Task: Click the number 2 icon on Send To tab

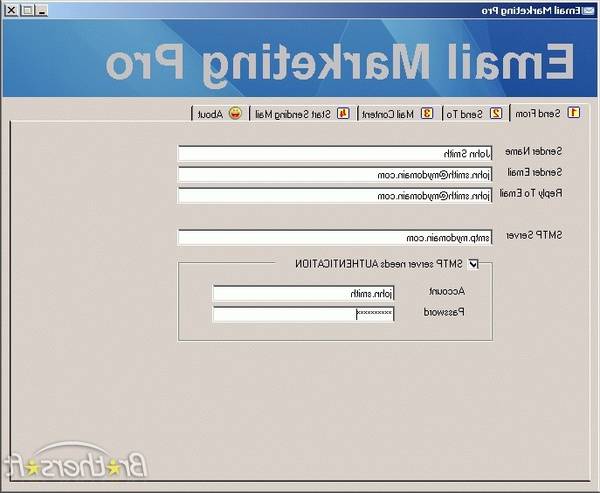Action: [496, 113]
